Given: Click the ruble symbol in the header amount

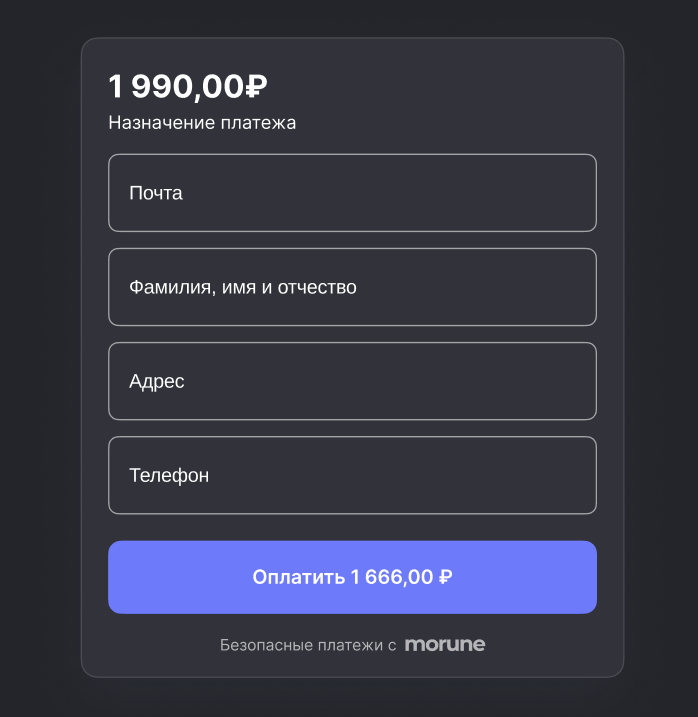Looking at the screenshot, I should tap(256, 87).
